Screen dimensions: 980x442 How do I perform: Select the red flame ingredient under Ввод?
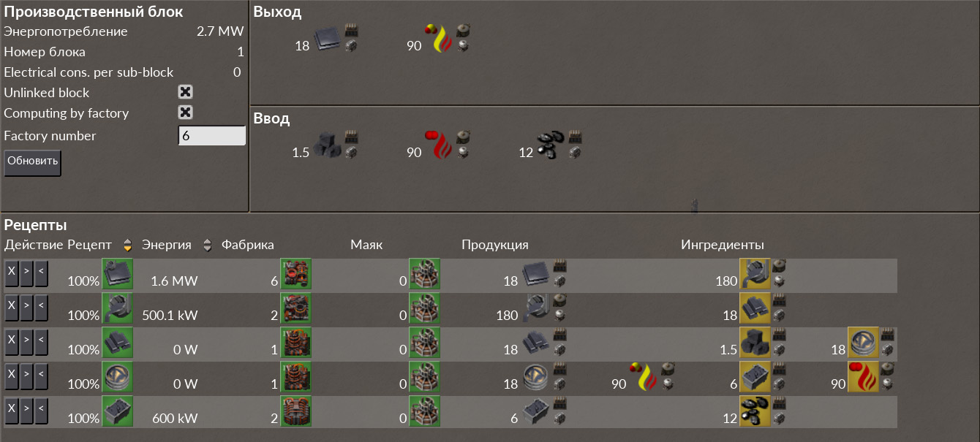pyautogui.click(x=441, y=146)
